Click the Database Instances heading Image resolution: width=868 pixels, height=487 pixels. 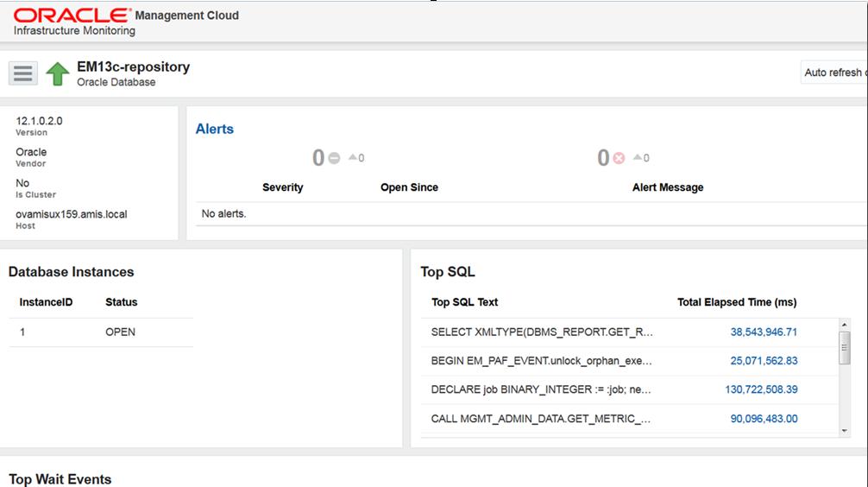72,272
